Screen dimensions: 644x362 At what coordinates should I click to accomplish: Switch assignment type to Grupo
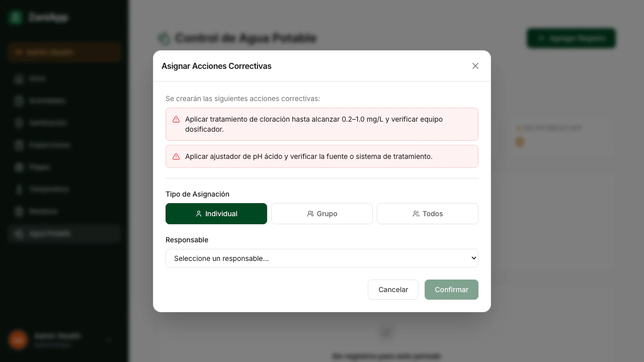pyautogui.click(x=321, y=214)
